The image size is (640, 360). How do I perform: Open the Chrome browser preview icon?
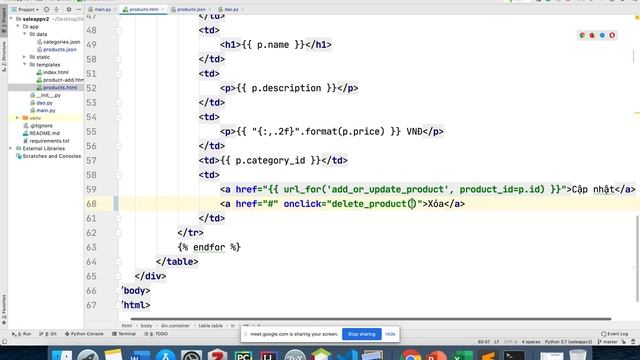click(582, 36)
